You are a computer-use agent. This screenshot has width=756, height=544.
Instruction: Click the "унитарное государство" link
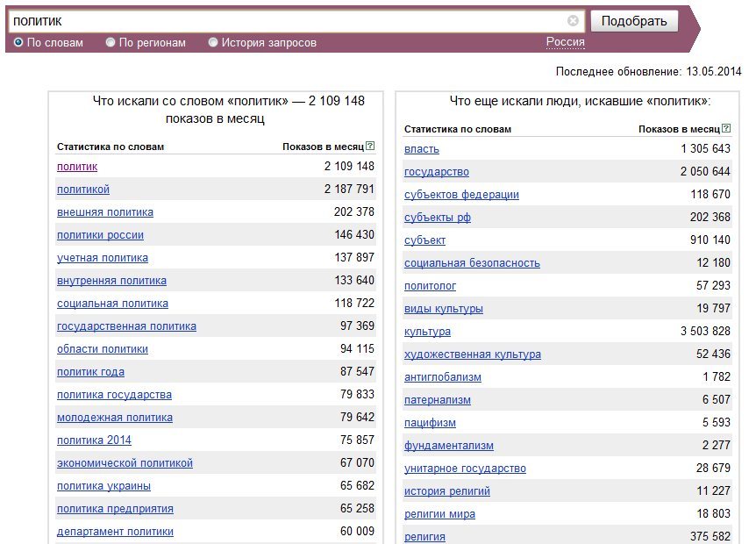click(465, 469)
